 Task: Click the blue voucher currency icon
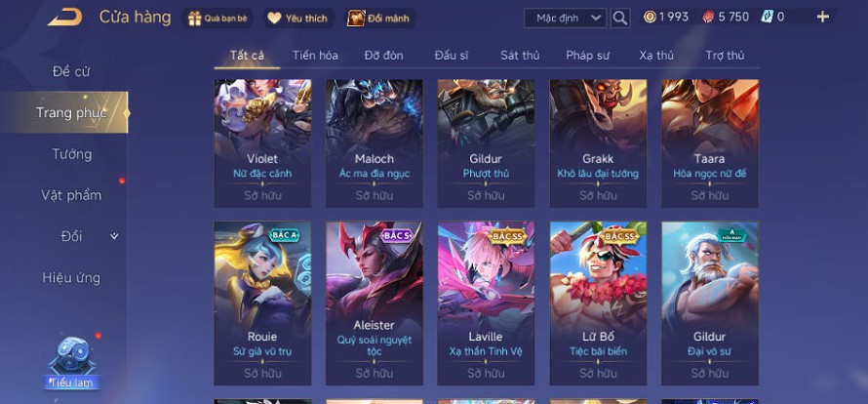click(767, 17)
